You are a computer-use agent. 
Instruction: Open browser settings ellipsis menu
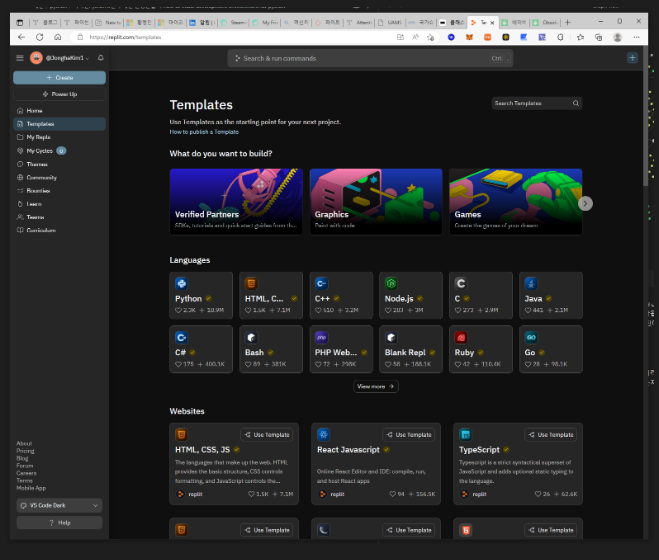click(636, 37)
